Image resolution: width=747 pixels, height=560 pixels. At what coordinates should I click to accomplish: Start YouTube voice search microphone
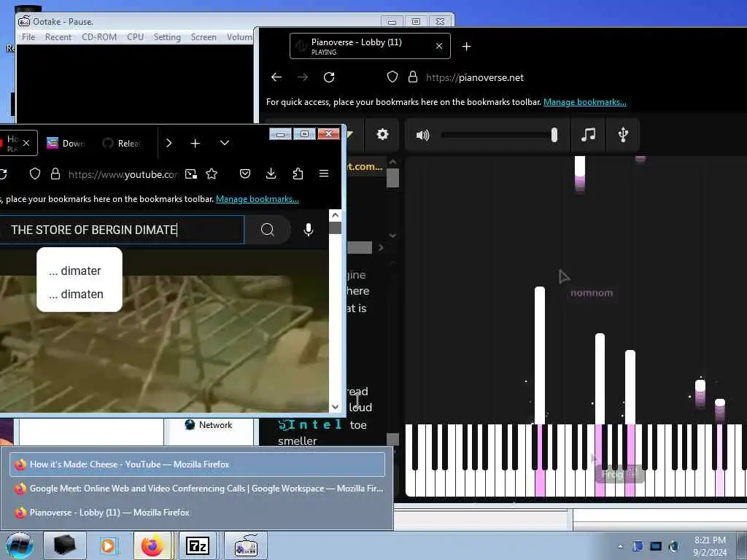[309, 230]
